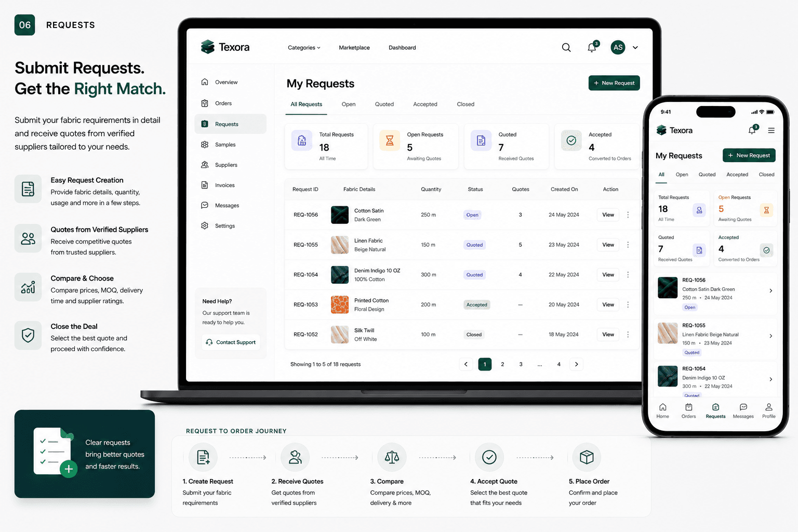
Task: Click the Contact Support button
Action: 231,342
